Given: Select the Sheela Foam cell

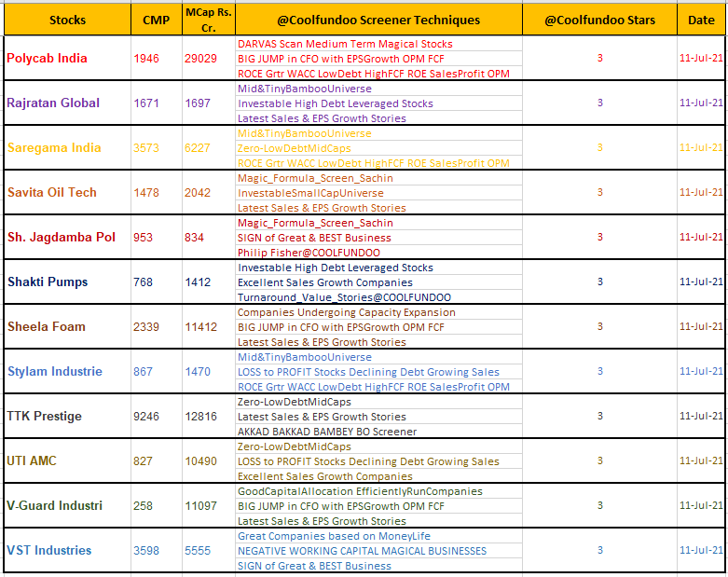Looking at the screenshot, I should click(x=67, y=327).
